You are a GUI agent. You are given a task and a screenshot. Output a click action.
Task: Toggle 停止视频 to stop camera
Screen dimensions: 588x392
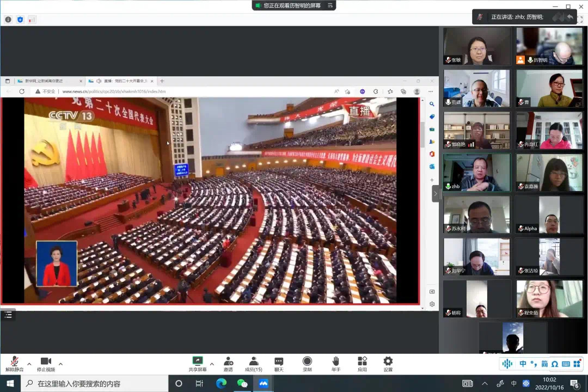click(46, 363)
